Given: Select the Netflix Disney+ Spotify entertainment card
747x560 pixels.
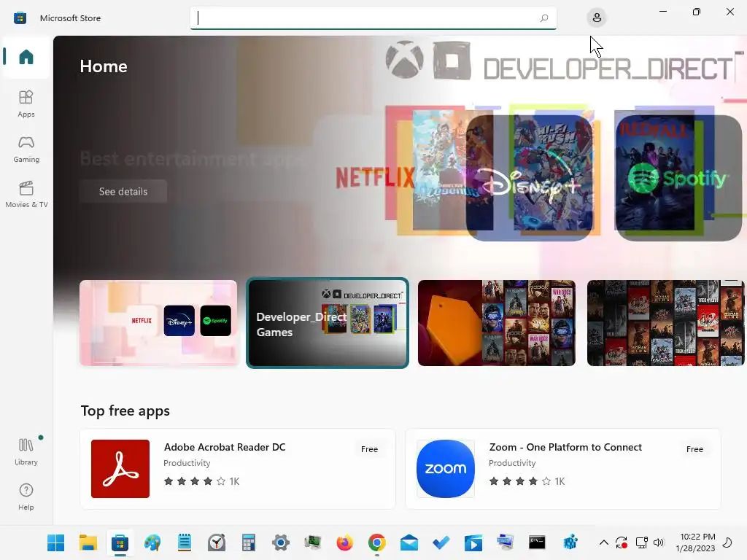Looking at the screenshot, I should click(x=158, y=323).
